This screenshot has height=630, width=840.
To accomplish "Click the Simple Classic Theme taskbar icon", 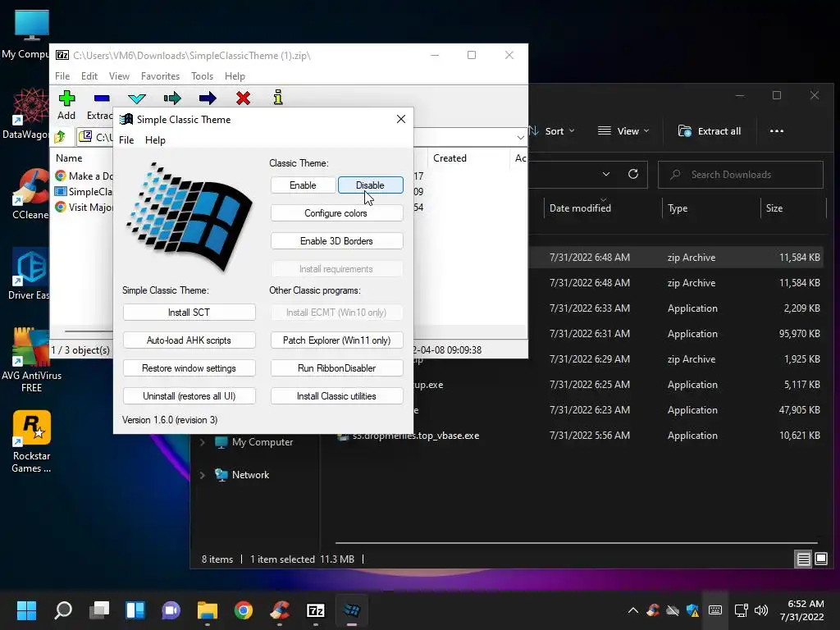I will coord(351,610).
